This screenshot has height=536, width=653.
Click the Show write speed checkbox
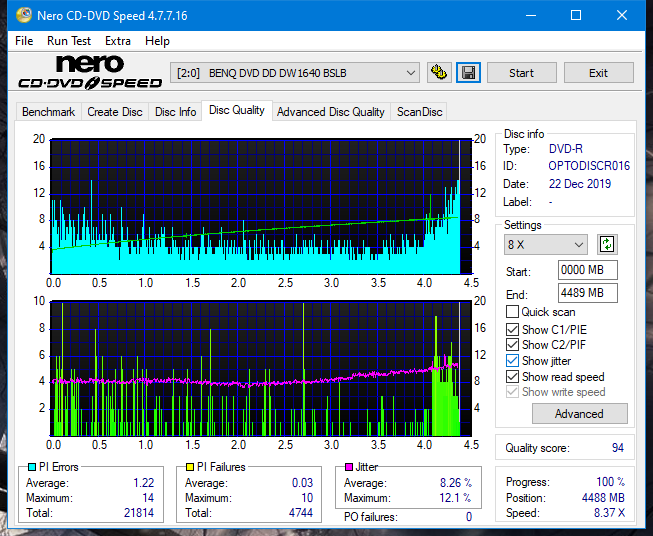coord(512,392)
